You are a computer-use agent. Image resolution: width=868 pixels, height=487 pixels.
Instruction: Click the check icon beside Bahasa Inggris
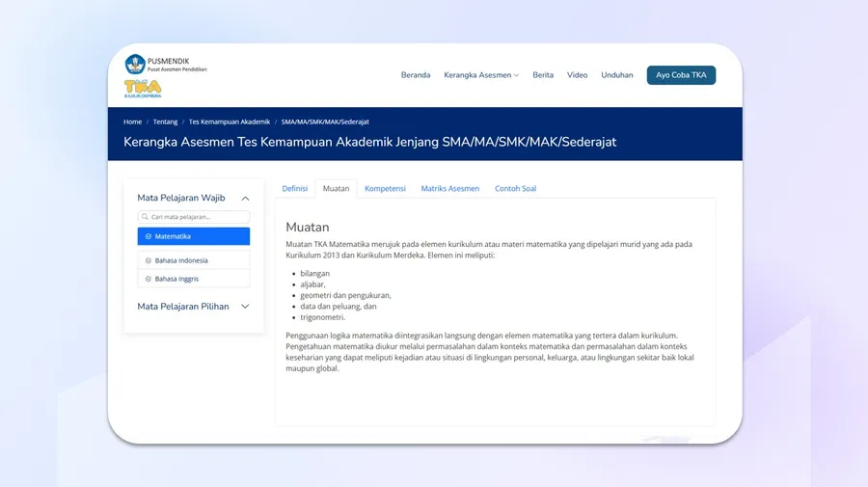[x=149, y=279]
